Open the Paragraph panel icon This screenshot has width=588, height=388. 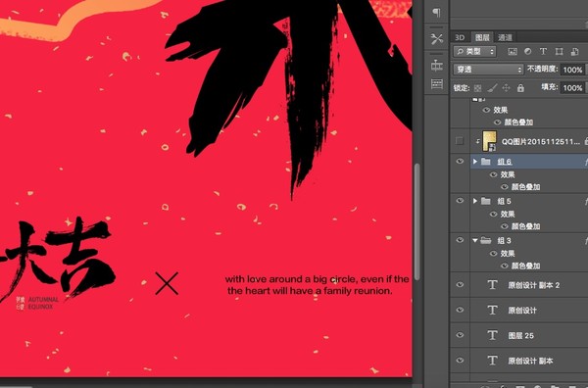(436, 13)
